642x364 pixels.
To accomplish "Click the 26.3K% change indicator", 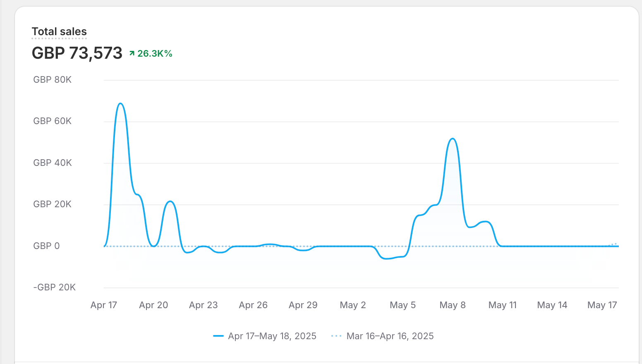I will 155,54.
